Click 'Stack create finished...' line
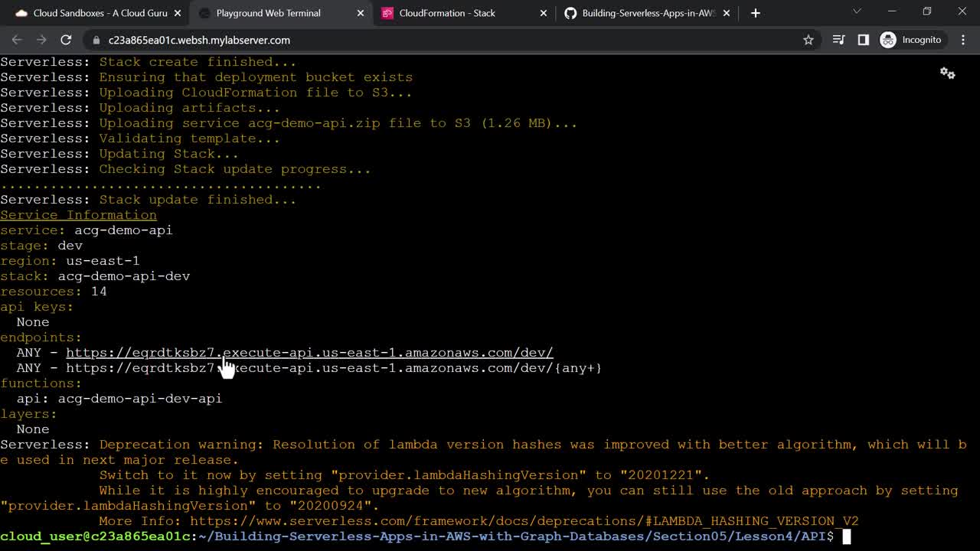980x551 pixels. click(x=148, y=62)
